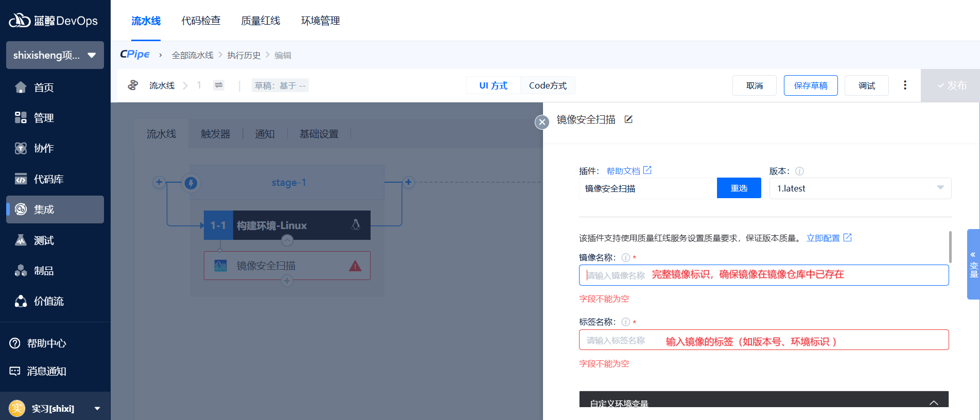
Task: Switch to Code方式 editing mode
Action: [x=548, y=85]
